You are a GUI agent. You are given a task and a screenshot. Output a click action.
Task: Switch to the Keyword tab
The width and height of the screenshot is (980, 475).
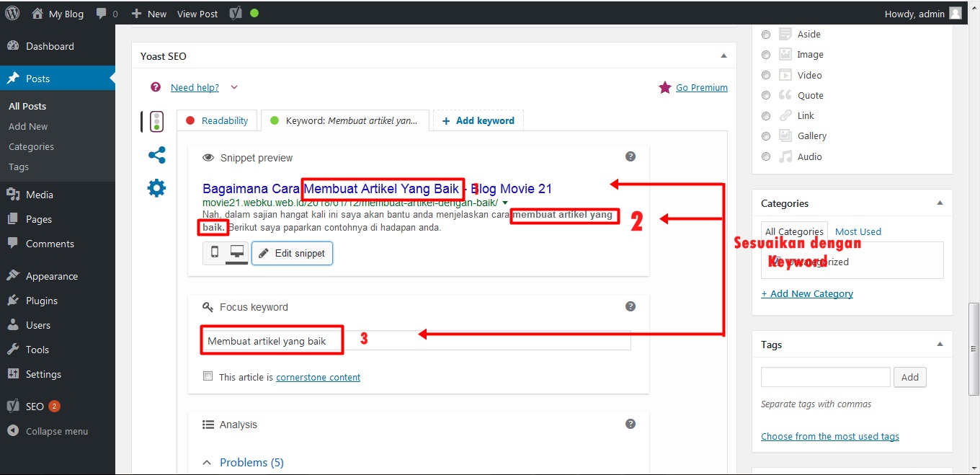point(344,120)
